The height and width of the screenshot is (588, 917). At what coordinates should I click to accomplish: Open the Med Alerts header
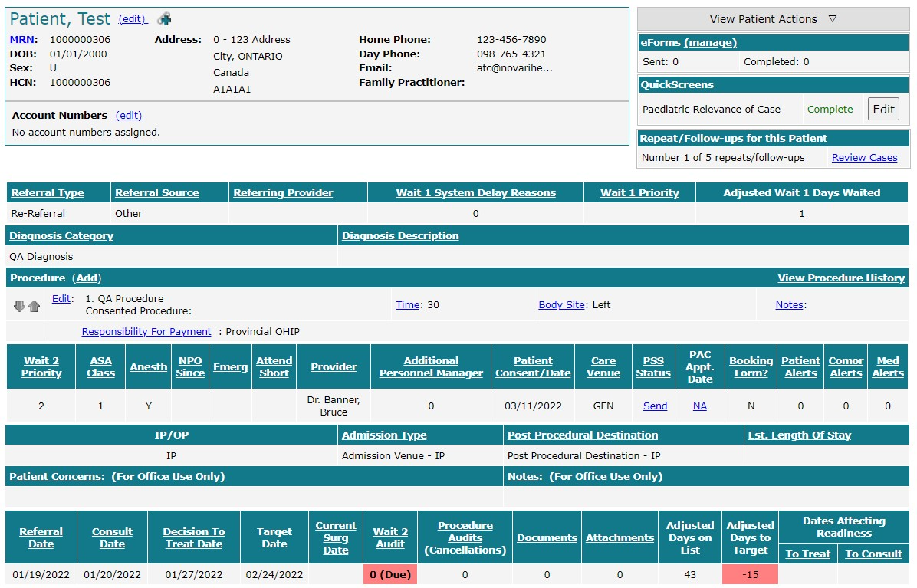(888, 367)
